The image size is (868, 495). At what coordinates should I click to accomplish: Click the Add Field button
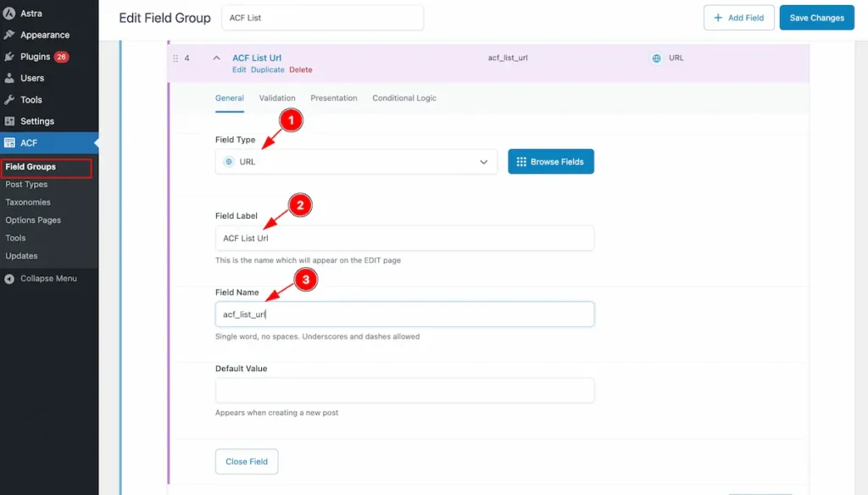738,18
